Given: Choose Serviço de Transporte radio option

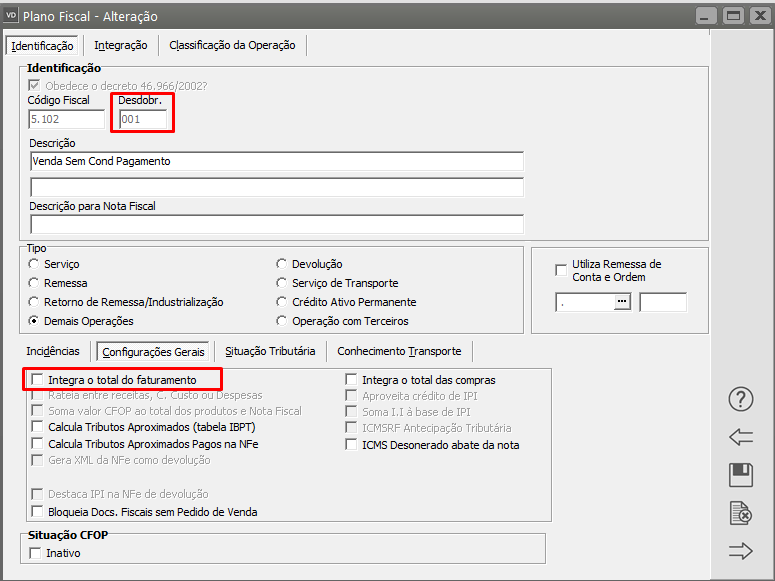Looking at the screenshot, I should (281, 283).
